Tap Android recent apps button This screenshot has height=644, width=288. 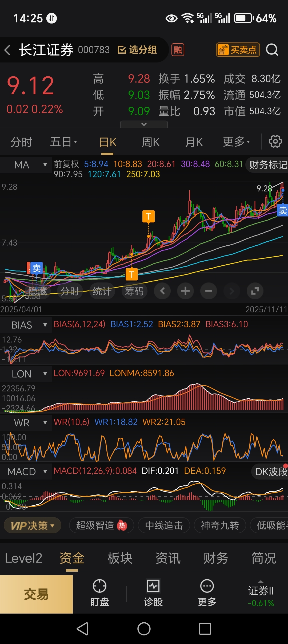point(205,629)
